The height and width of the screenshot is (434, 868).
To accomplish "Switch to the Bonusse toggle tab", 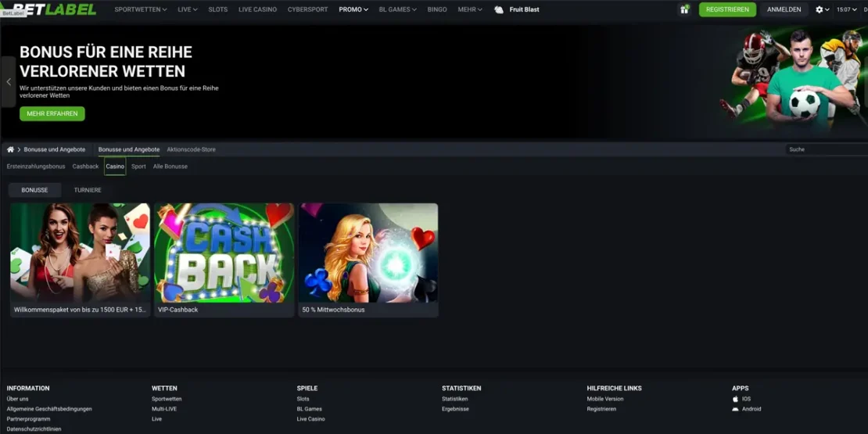I will (35, 190).
